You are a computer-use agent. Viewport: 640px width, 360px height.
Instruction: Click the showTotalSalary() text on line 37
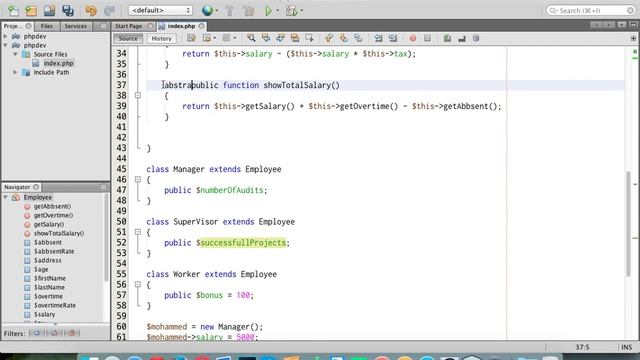(301, 85)
